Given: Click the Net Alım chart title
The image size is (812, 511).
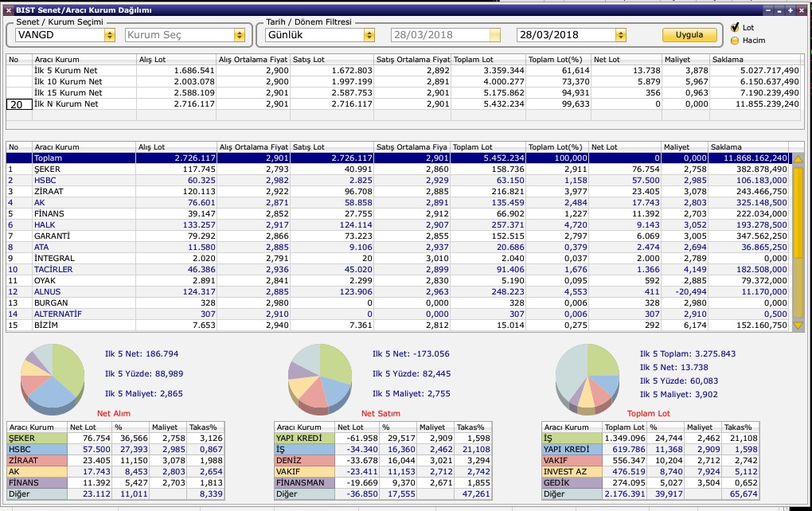Looking at the screenshot, I should (x=113, y=413).
